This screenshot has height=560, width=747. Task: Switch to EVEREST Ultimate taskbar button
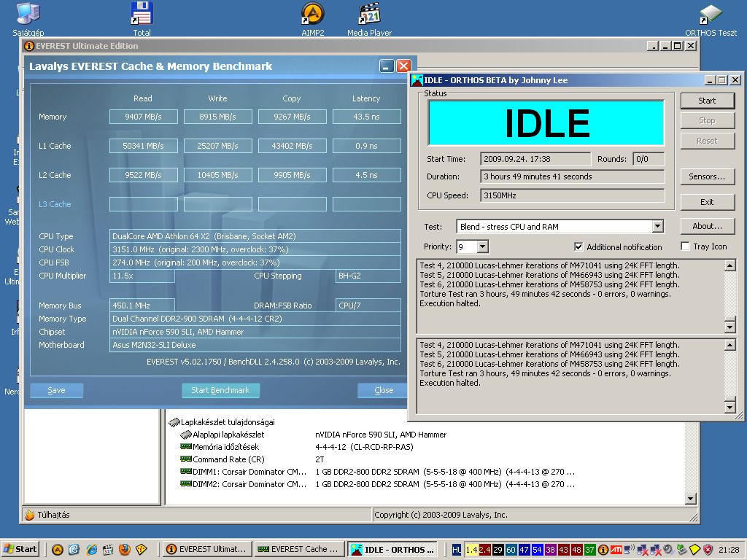tap(206, 549)
